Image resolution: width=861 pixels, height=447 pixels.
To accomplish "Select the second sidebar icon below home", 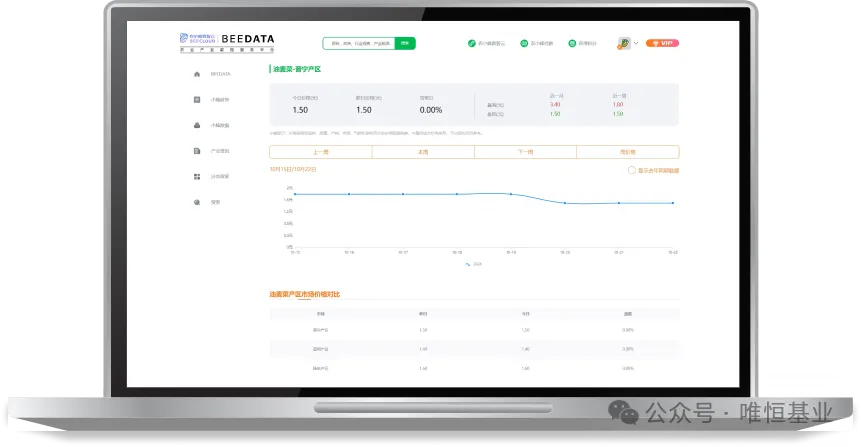I will (197, 100).
